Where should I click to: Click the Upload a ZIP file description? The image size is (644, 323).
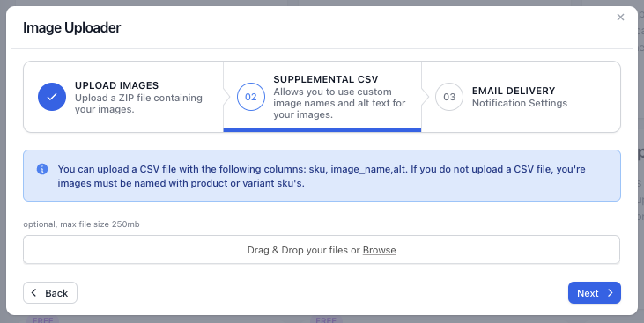138,104
